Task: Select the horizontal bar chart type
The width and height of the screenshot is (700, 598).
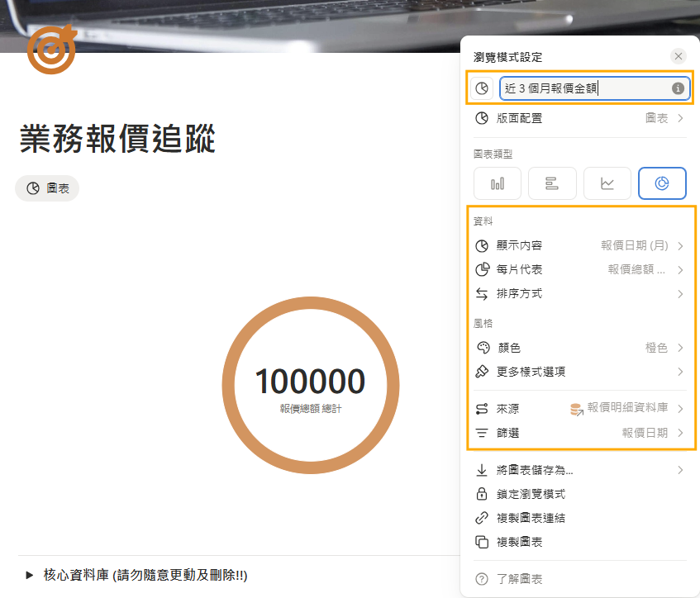Action: point(552,183)
